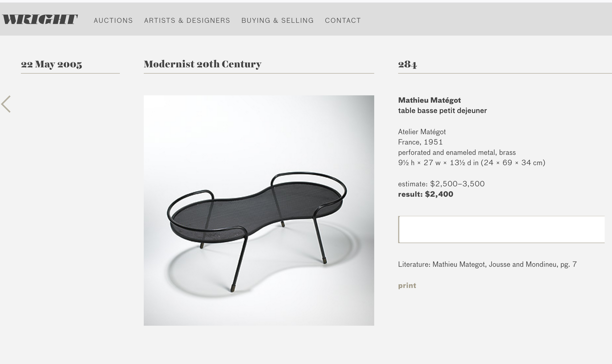
Task: Click lot number 284 heading
Action: click(407, 64)
